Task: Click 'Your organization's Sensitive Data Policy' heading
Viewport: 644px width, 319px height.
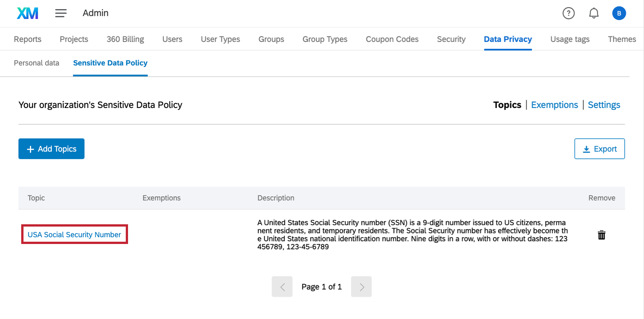Action: click(100, 105)
